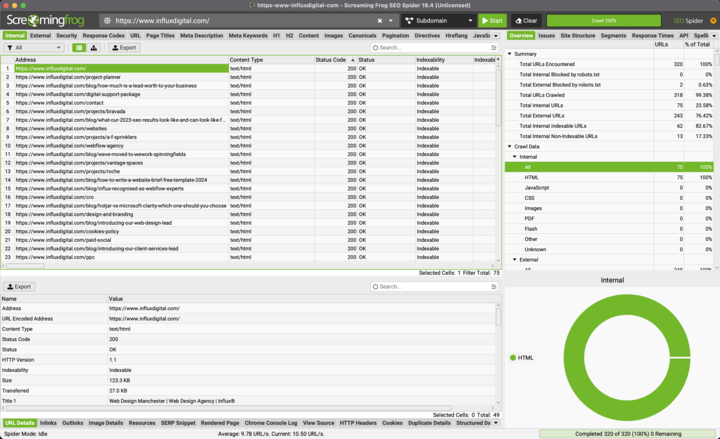
Task: Export the Internal table data
Action: tap(124, 48)
